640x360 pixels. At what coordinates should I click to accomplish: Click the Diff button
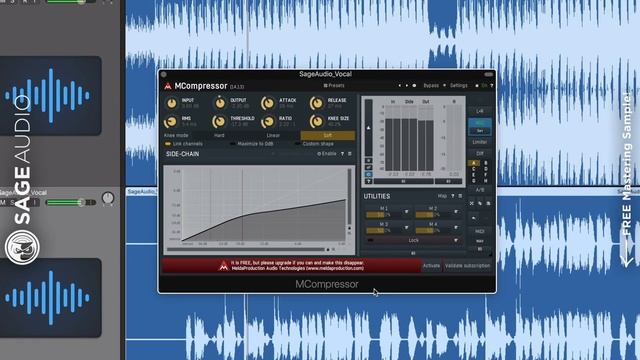pyautogui.click(x=480, y=153)
